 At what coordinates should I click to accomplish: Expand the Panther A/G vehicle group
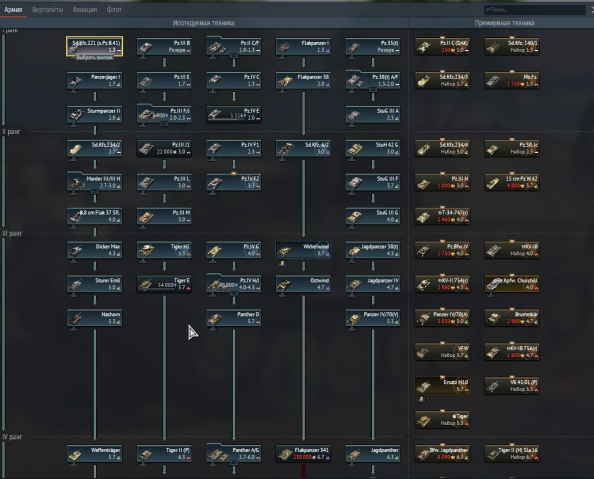[x=234, y=463]
